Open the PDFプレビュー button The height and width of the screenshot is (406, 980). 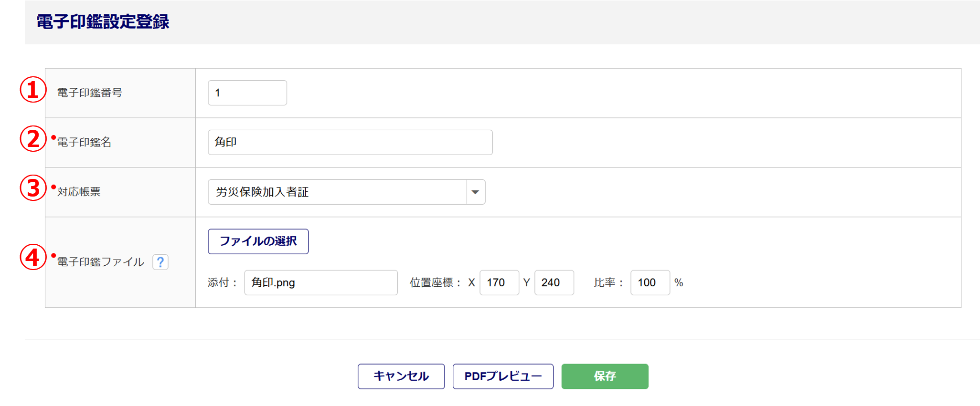pos(502,376)
